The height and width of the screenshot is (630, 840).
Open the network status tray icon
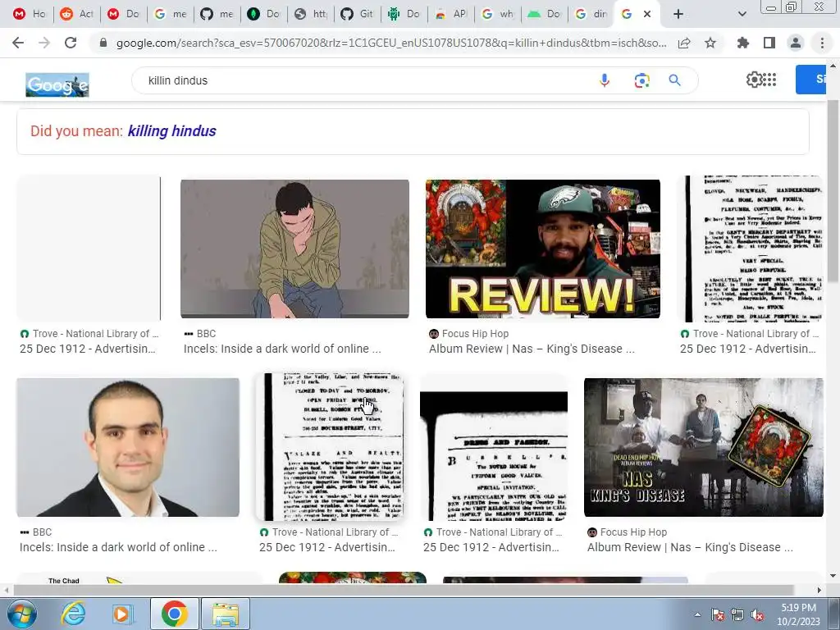(x=737, y=614)
